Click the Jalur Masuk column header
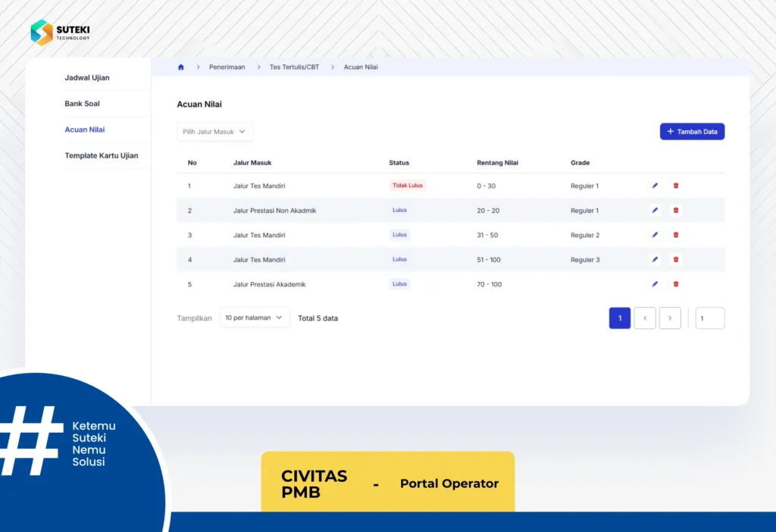This screenshot has height=532, width=776. click(252, 163)
